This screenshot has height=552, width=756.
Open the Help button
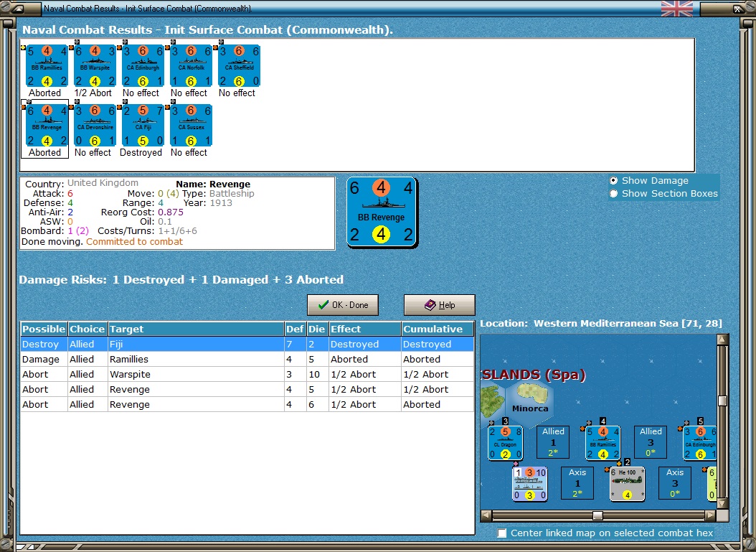439,305
